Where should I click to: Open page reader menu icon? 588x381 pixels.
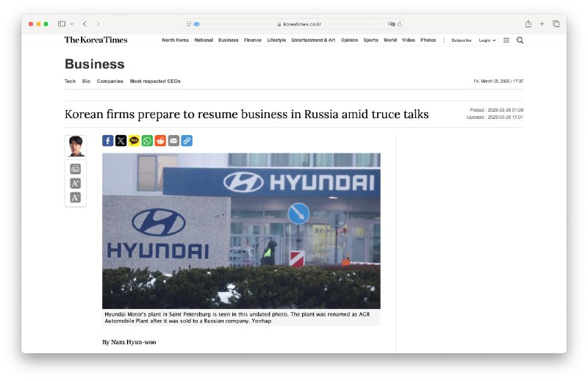tap(189, 24)
